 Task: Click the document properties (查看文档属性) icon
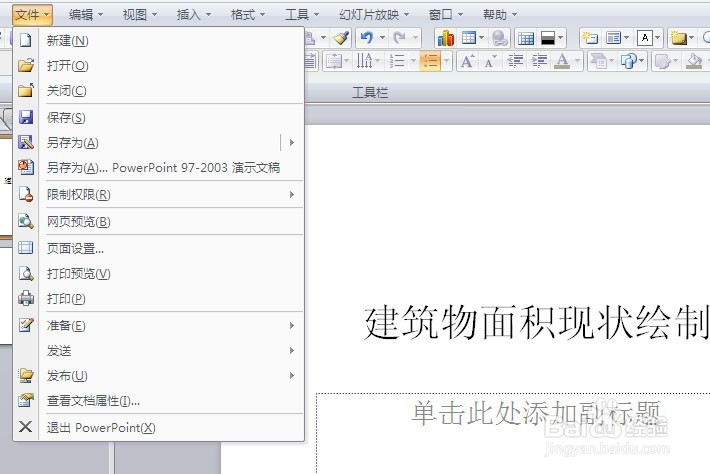coord(26,400)
